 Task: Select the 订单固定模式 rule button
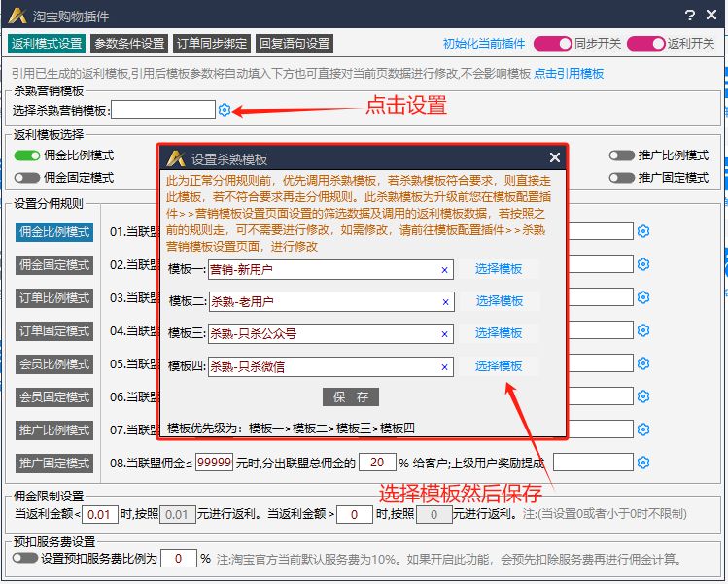click(x=54, y=331)
